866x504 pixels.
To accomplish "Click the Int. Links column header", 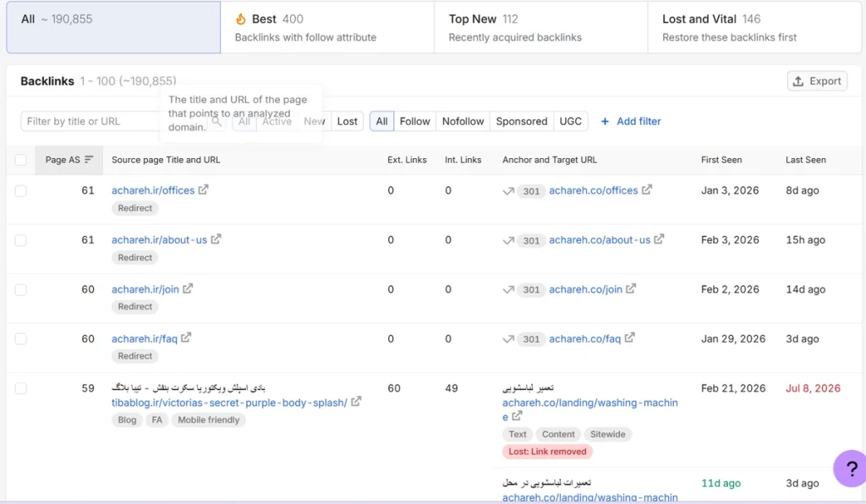I will tap(463, 160).
